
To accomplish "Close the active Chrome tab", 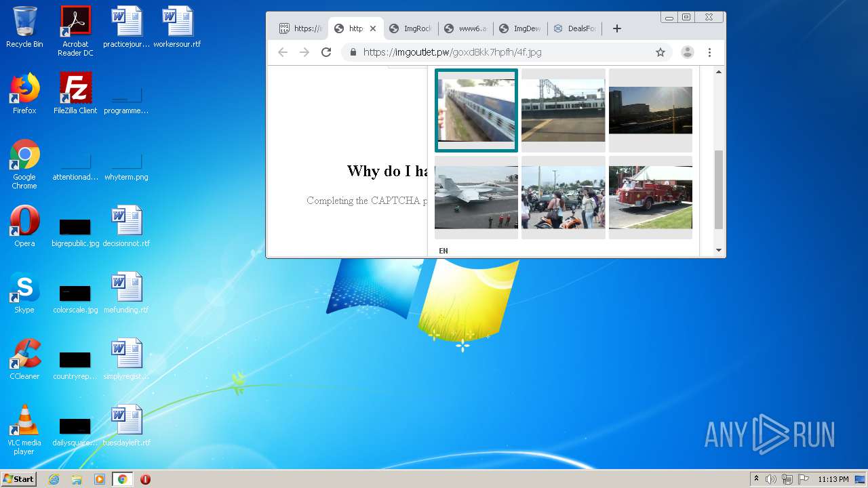I will (x=373, y=28).
